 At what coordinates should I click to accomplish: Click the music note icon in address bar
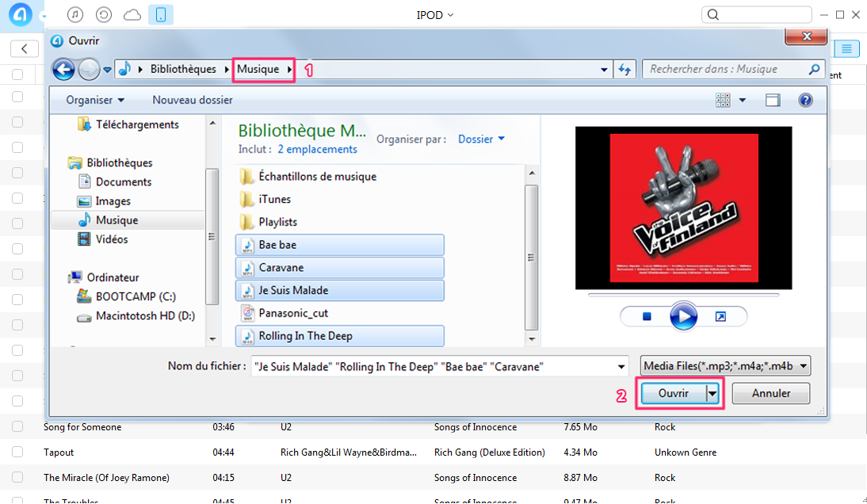point(125,69)
